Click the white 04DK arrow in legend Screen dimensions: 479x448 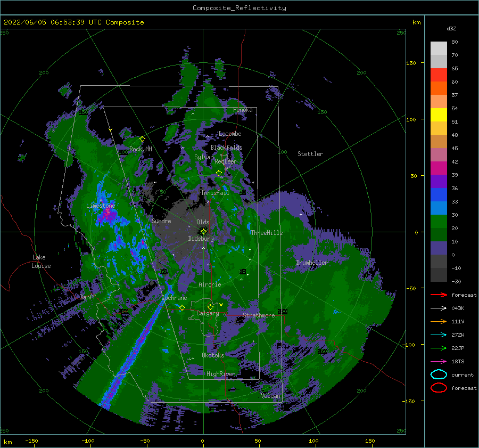coord(439,308)
